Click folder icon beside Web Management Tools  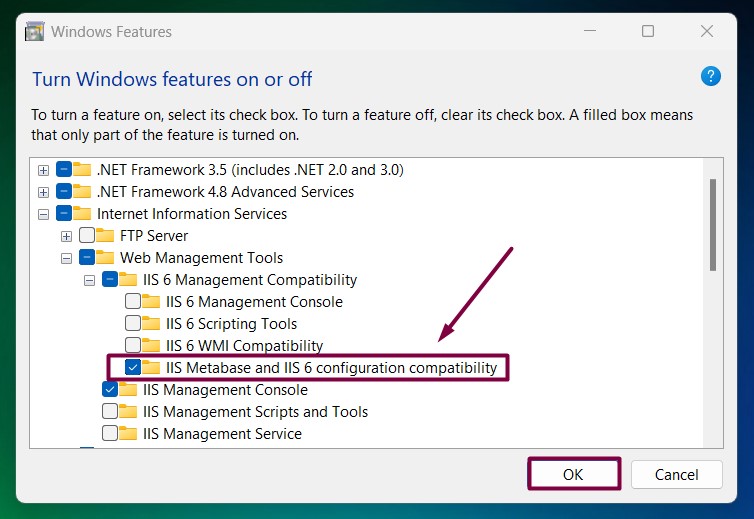pos(105,257)
